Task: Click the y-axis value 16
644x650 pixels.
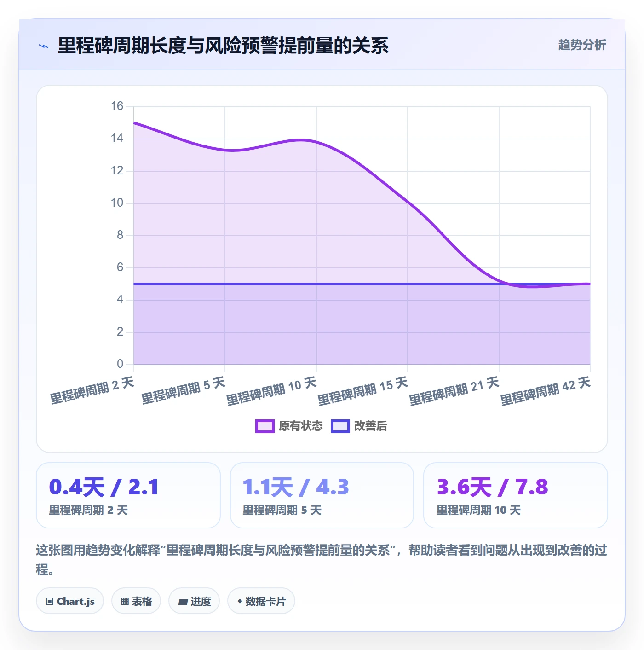Action: pyautogui.click(x=117, y=106)
